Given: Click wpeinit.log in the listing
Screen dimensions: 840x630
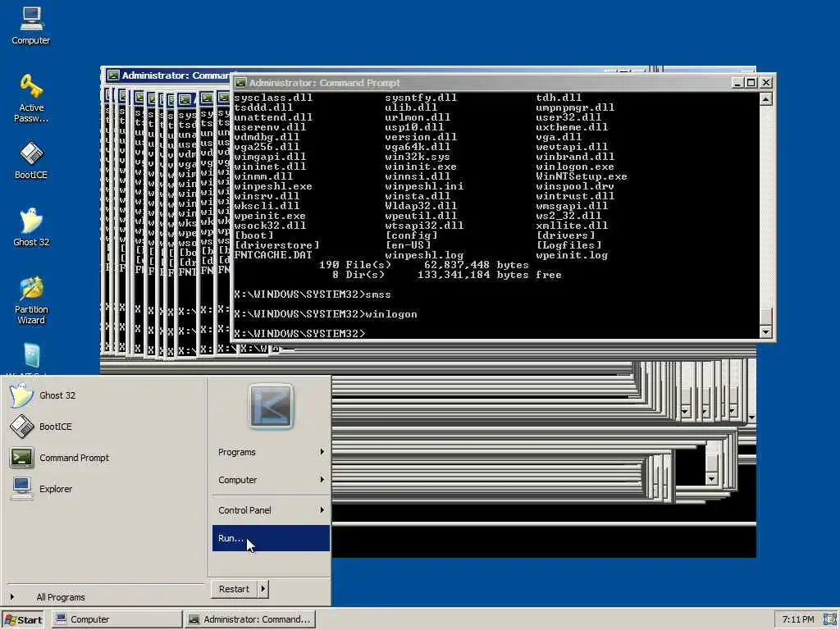Looking at the screenshot, I should point(572,255).
